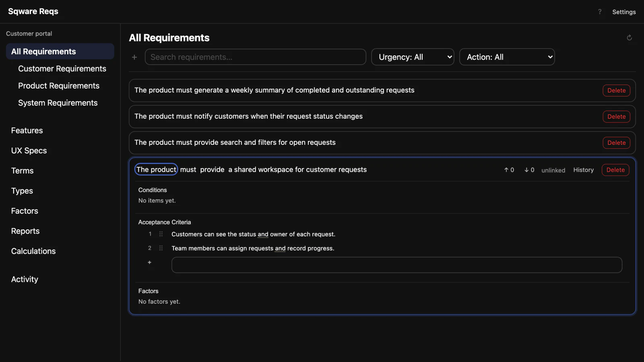
Task: Click criterion 'Team members can assign requests'
Action: 253,248
